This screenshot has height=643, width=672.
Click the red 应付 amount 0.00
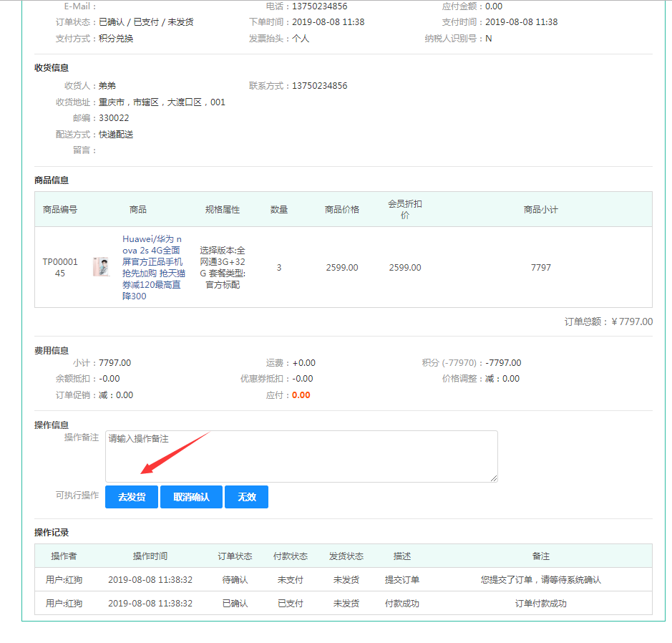click(x=301, y=395)
